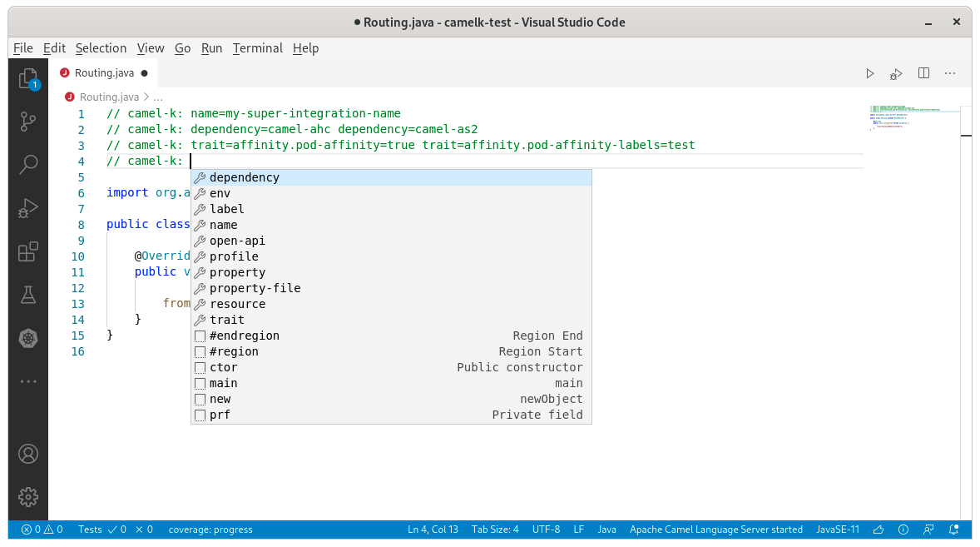This screenshot has width=980, height=547.
Task: Open the Test flask view
Action: 28,294
